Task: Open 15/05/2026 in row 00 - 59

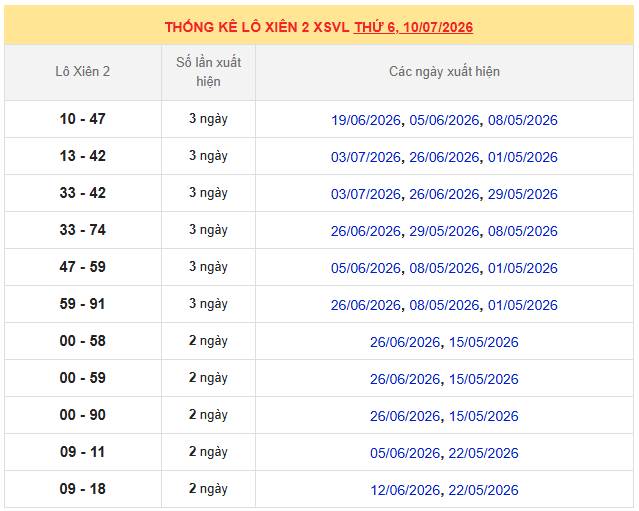Action: (x=484, y=379)
